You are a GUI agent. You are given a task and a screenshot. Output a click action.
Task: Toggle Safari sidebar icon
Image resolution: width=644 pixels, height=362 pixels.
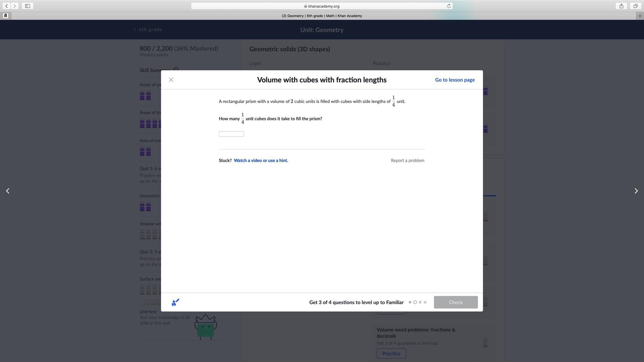[27, 6]
